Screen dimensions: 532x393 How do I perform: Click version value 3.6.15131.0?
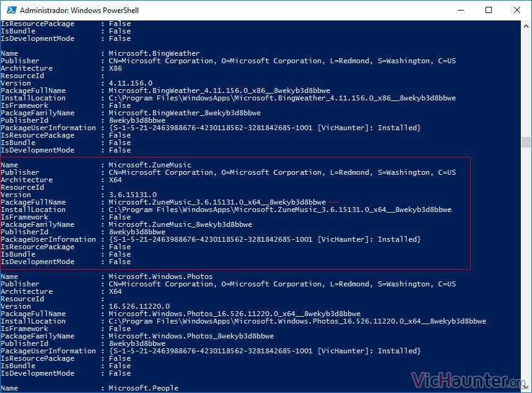(133, 195)
